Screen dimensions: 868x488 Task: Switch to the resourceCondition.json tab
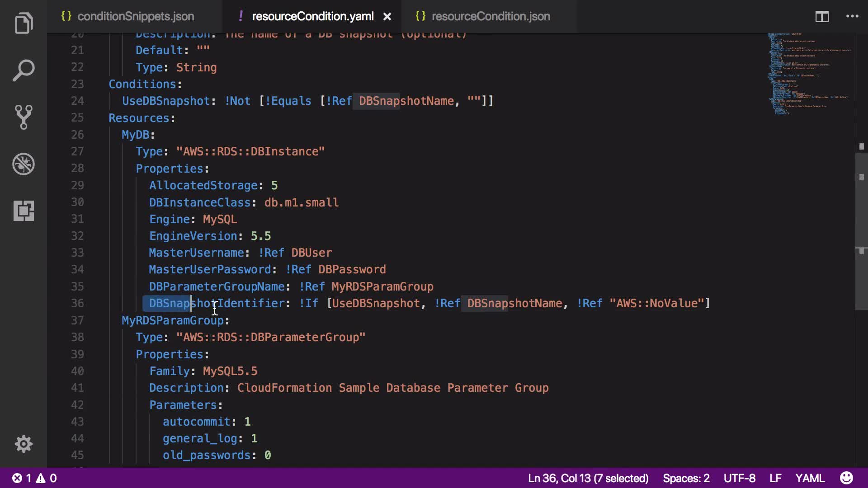tap(491, 16)
